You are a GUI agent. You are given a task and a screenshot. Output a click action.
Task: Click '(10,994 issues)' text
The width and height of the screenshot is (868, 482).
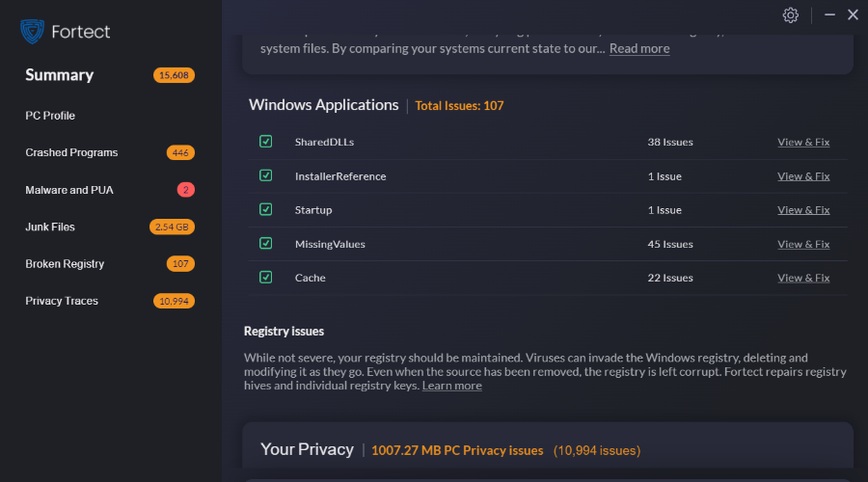(597, 450)
